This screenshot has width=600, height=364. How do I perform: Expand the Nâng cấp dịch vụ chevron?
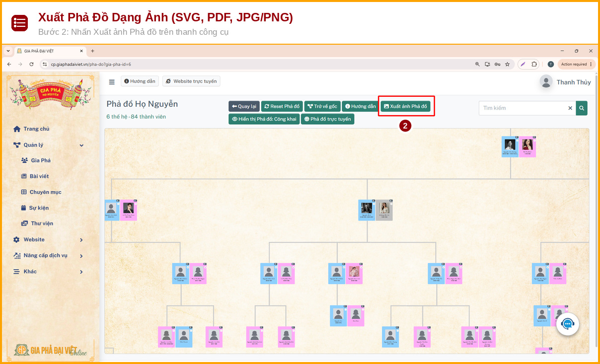[81, 256]
